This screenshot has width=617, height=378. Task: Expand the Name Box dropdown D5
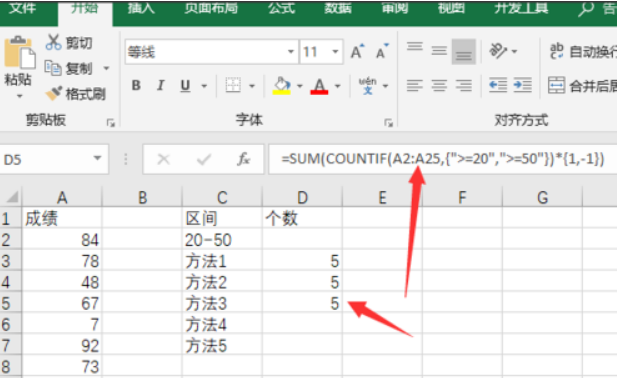tap(97, 159)
